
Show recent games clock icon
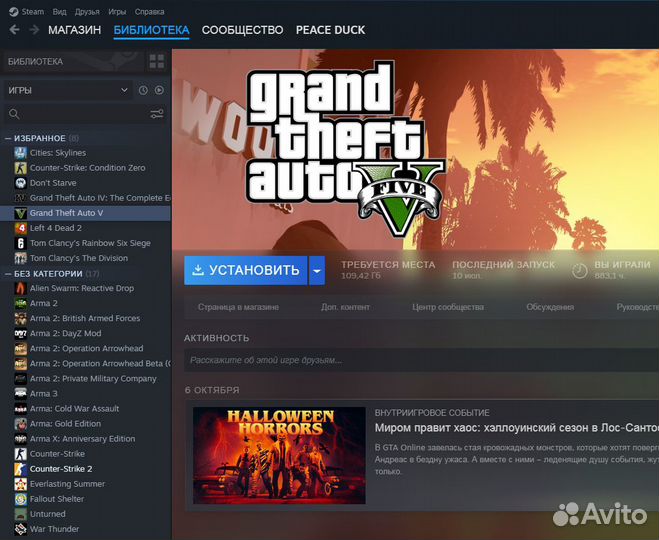[x=143, y=90]
